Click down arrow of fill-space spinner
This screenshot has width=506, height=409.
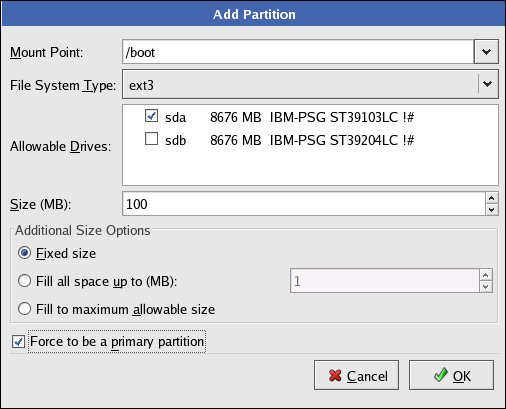point(486,287)
